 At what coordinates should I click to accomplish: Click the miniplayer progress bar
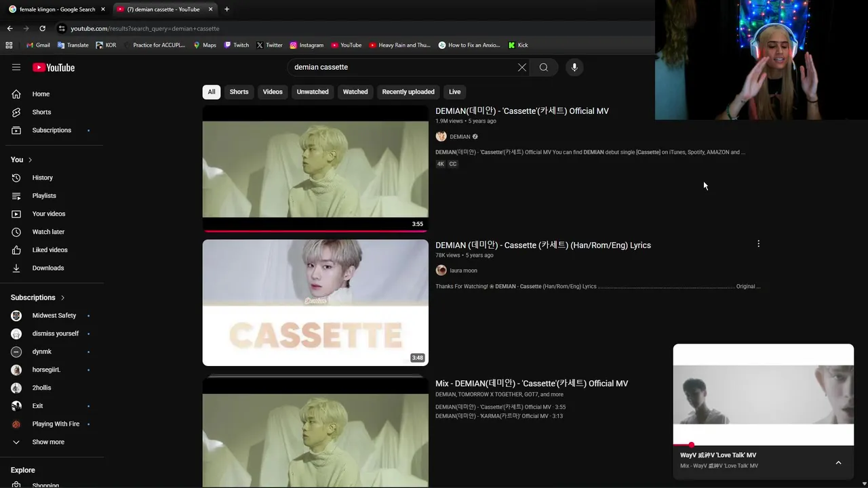point(764,445)
